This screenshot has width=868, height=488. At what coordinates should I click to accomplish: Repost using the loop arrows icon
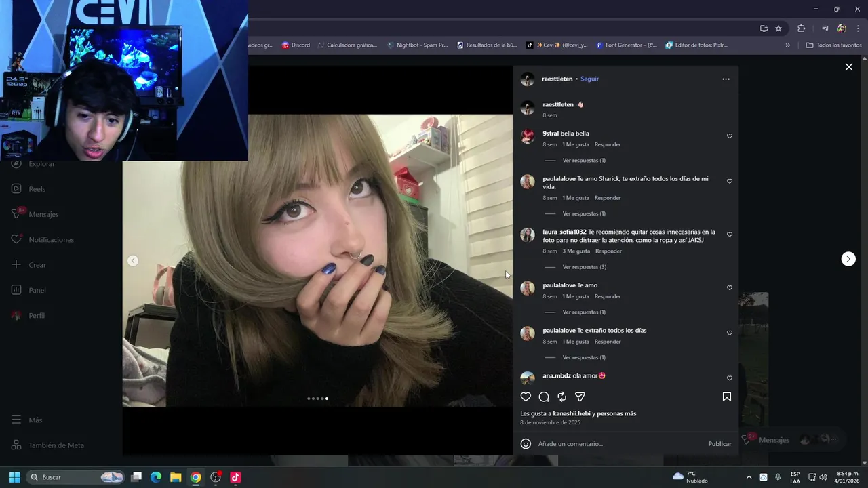pos(561,397)
